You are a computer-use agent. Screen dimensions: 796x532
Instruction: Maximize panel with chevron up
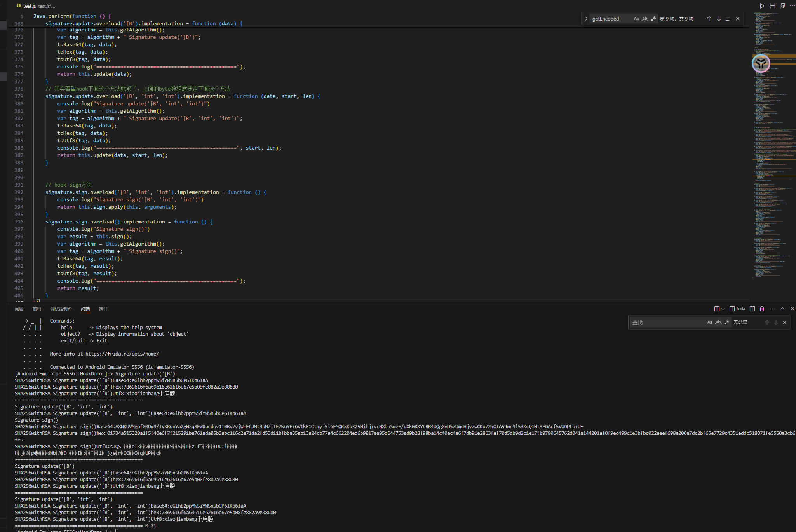point(782,309)
